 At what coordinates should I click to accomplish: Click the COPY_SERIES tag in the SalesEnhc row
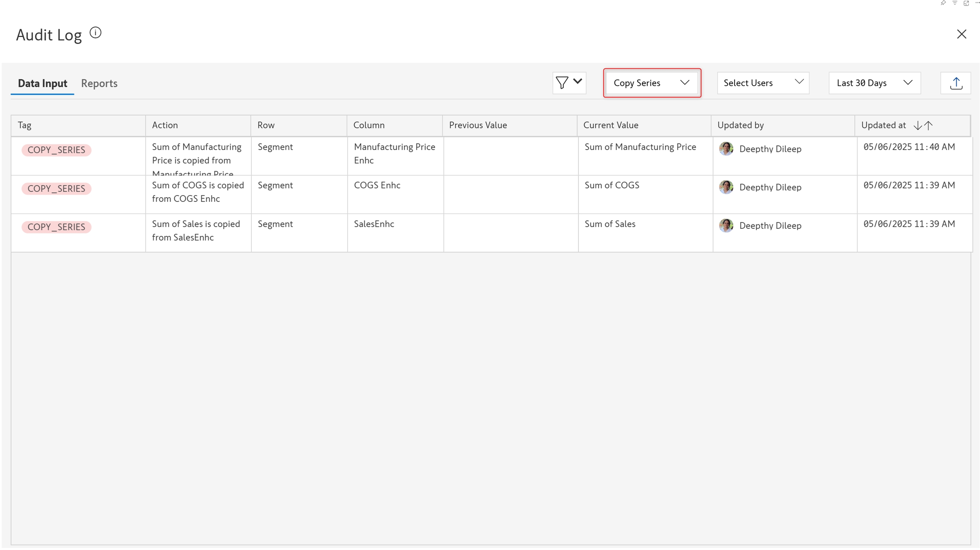[56, 227]
